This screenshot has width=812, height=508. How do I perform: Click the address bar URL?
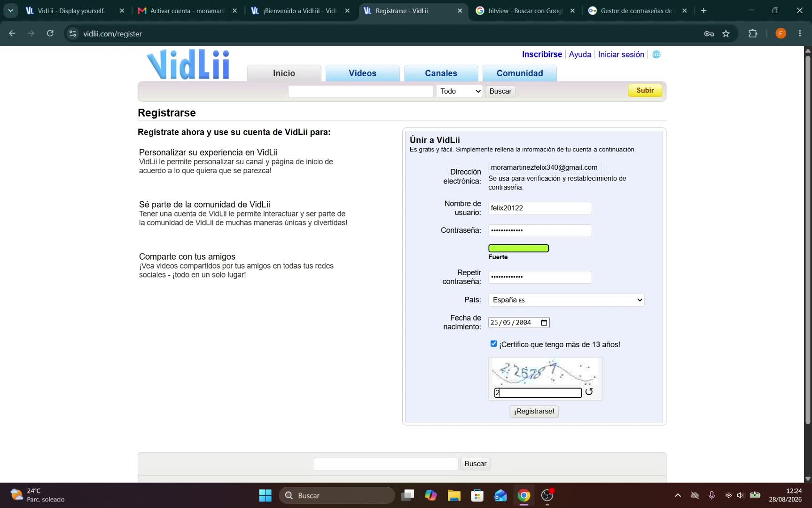pyautogui.click(x=112, y=34)
